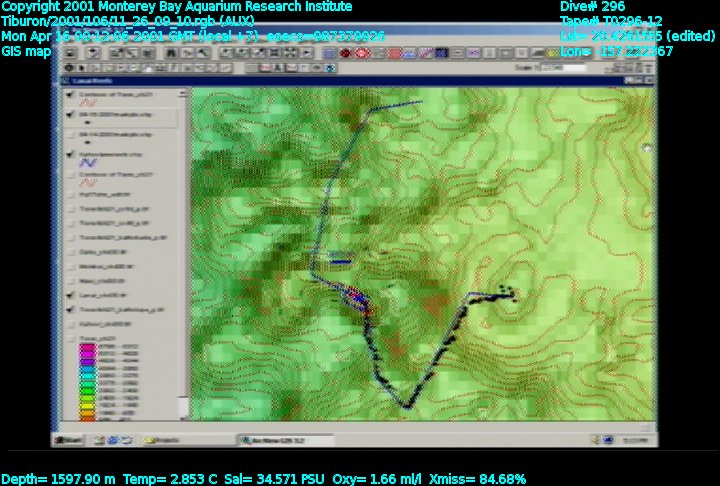Image resolution: width=720 pixels, height=486 pixels.
Task: Click the system tray clock
Action: coord(634,441)
